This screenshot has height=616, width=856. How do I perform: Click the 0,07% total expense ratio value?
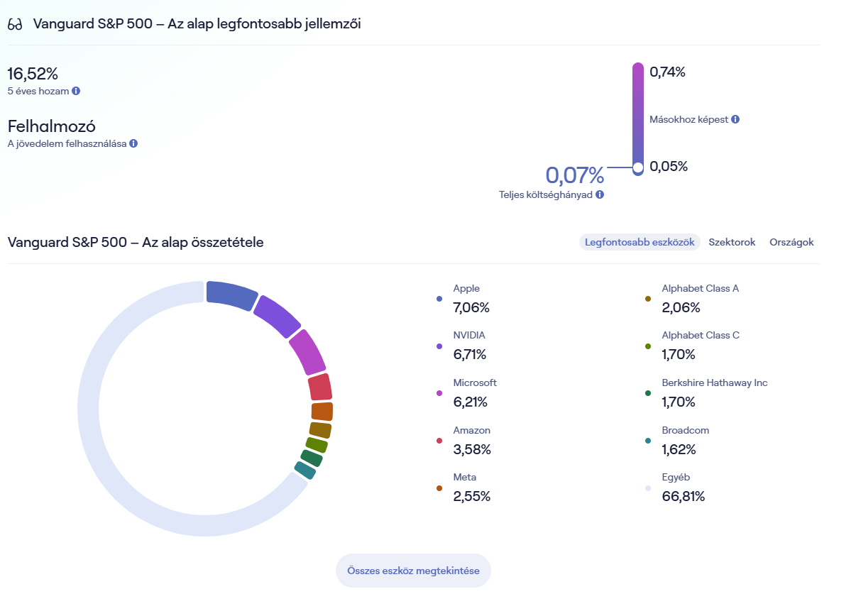[x=574, y=175]
